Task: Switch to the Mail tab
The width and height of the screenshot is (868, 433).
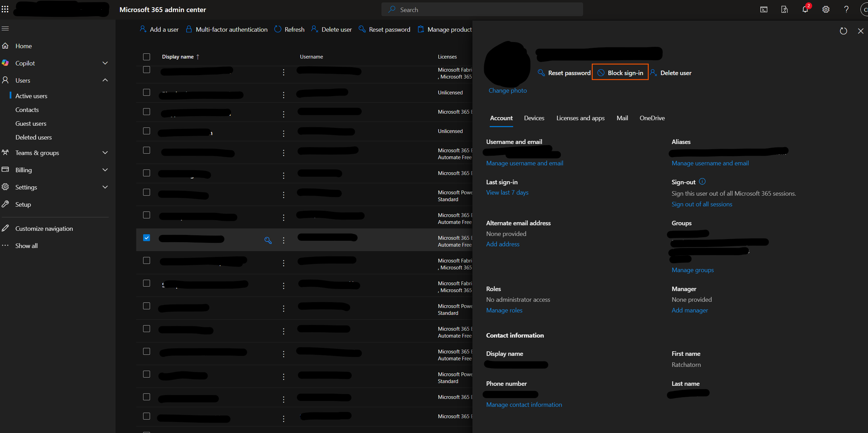Action: pyautogui.click(x=622, y=118)
